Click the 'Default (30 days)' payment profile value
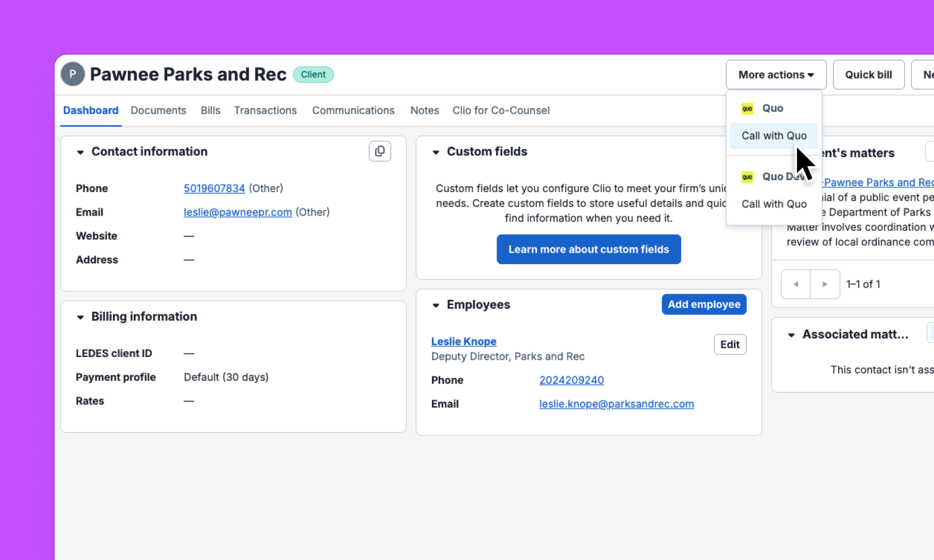Image resolution: width=934 pixels, height=560 pixels. [x=226, y=377]
